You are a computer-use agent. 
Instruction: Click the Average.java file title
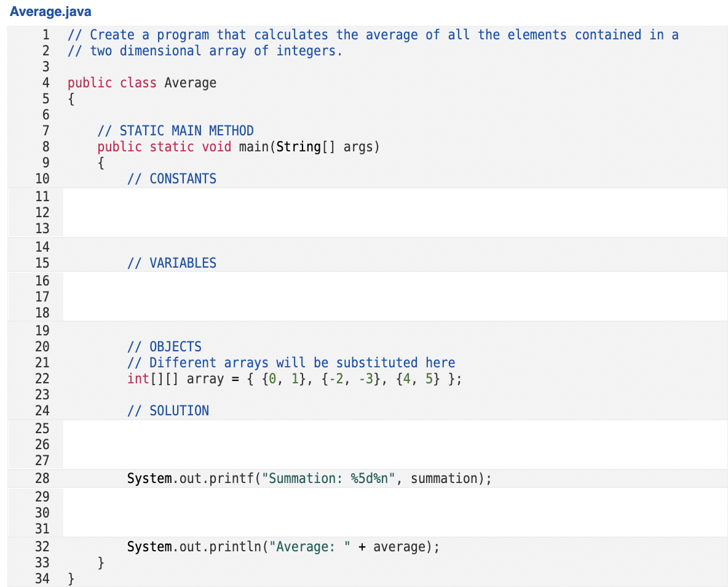click(x=50, y=11)
